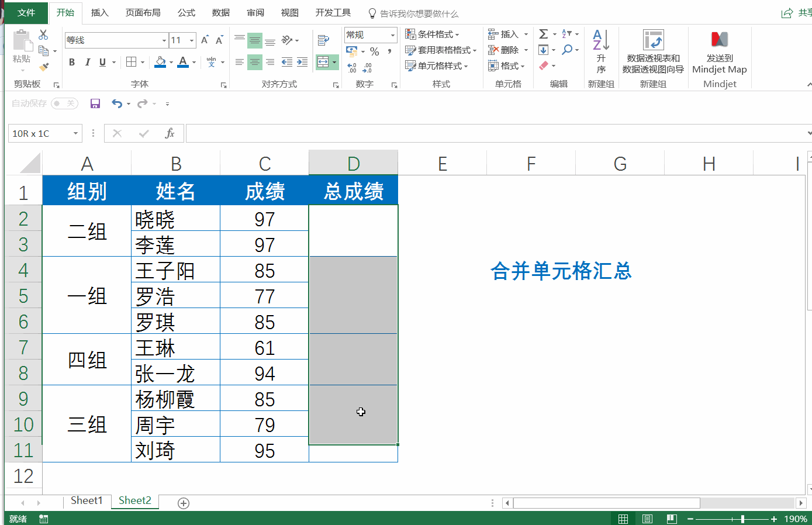Click the Save icon in Quick Access Toolbar
Viewport: 812px width, 525px height.
tap(95, 103)
